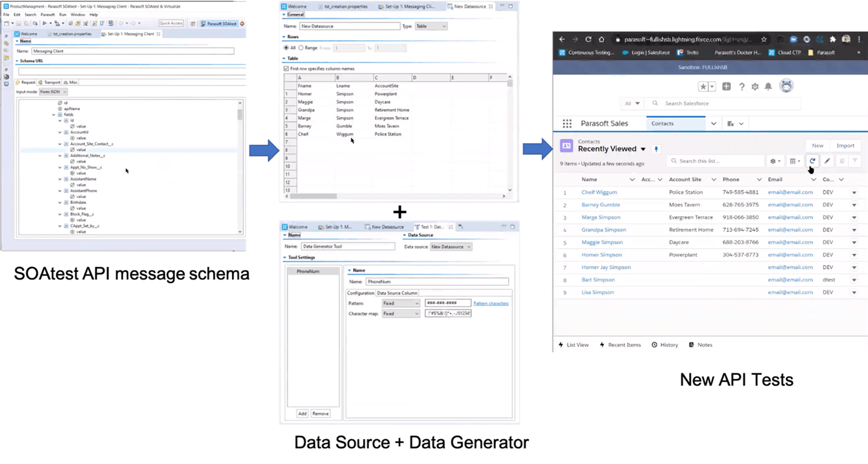Screen dimensions: 868x464
Task: Open the Pattern Fixed dropdown
Action: (x=401, y=303)
